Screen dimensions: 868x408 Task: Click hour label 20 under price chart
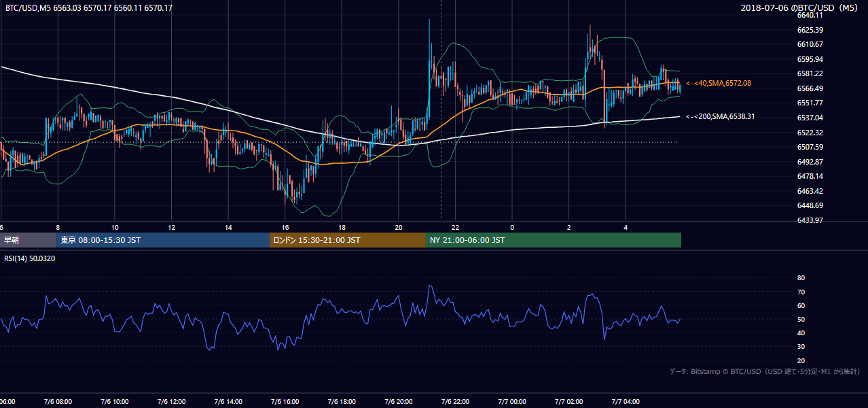pyautogui.click(x=399, y=227)
